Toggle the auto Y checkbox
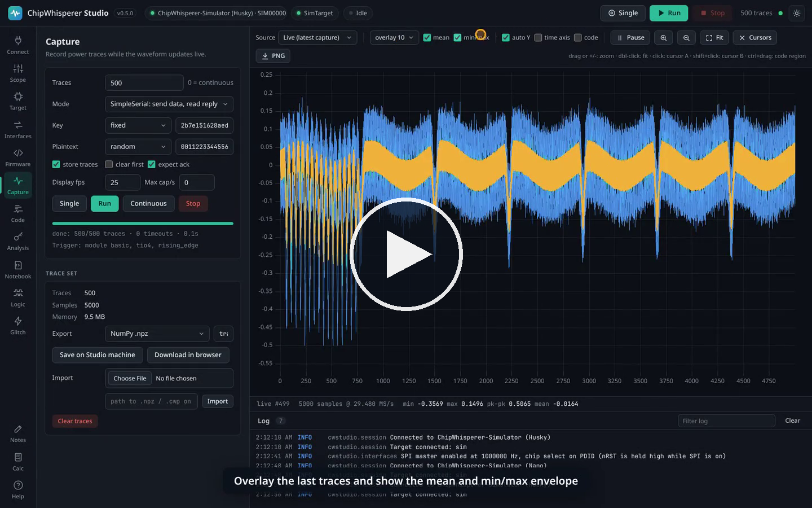 click(x=506, y=38)
